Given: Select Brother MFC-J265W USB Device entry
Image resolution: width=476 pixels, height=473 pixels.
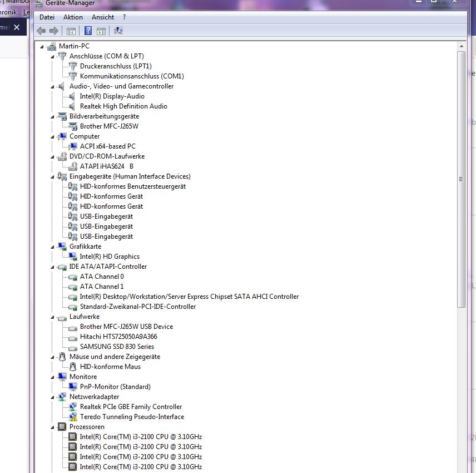Looking at the screenshot, I should tap(127, 327).
